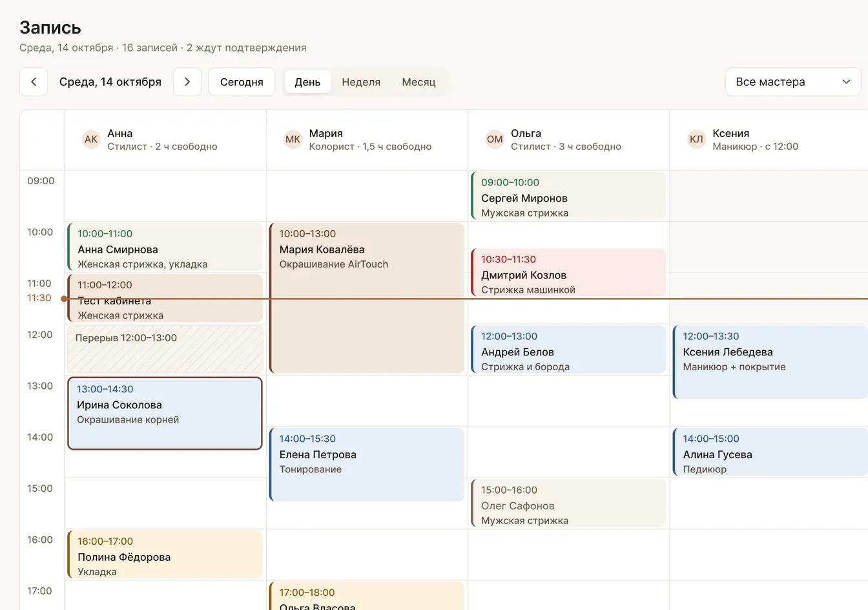This screenshot has width=868, height=610.
Task: Click the Маникюр · с 12:00 subtitle
Action: (x=756, y=147)
